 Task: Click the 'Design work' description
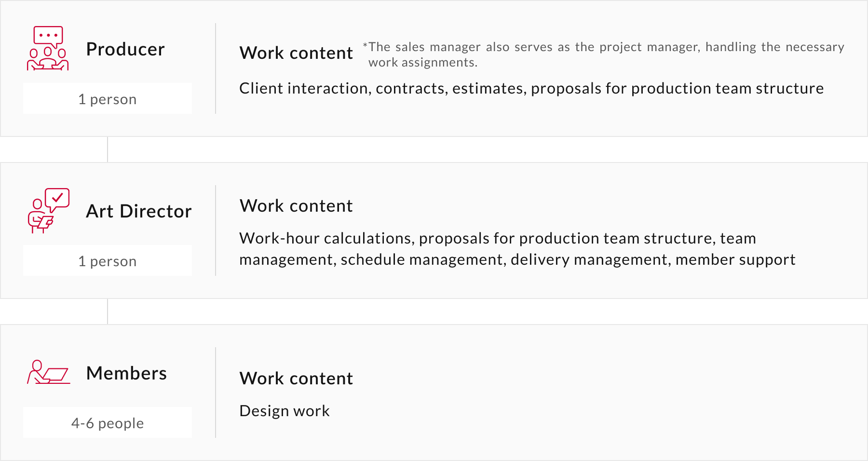[285, 411]
